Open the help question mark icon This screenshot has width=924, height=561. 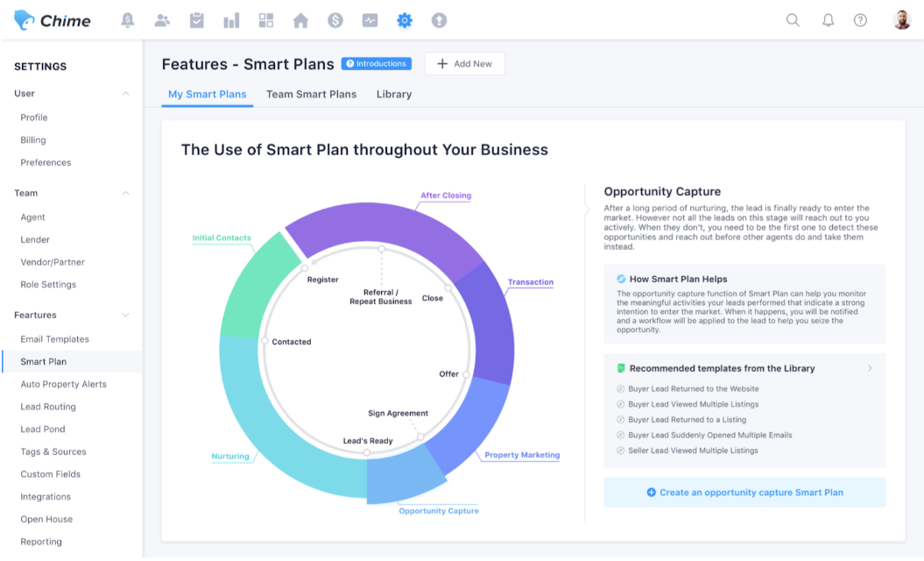(x=860, y=20)
